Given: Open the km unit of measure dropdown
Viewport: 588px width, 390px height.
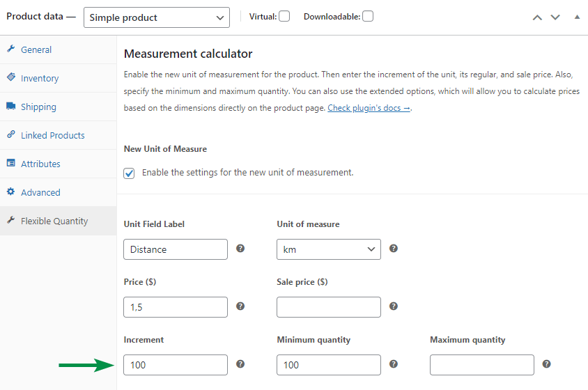Looking at the screenshot, I should tap(329, 249).
